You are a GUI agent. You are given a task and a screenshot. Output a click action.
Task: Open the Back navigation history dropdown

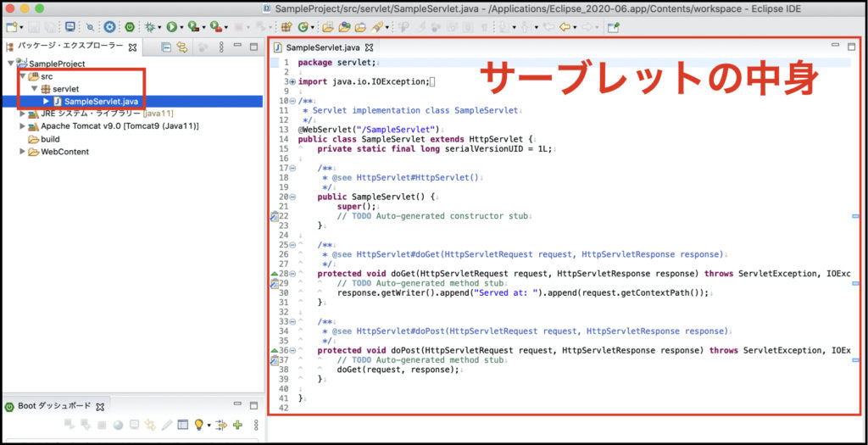point(575,27)
